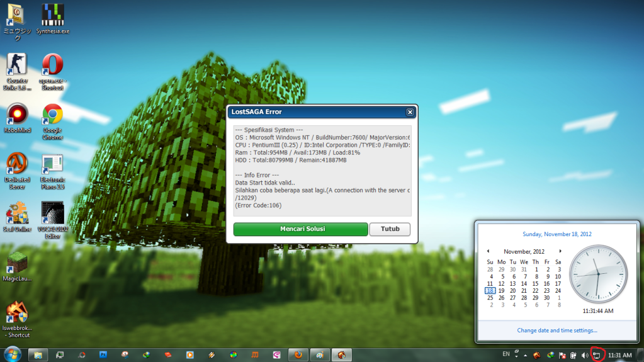
Task: Click the Error Code:106 text line
Action: tap(258, 205)
